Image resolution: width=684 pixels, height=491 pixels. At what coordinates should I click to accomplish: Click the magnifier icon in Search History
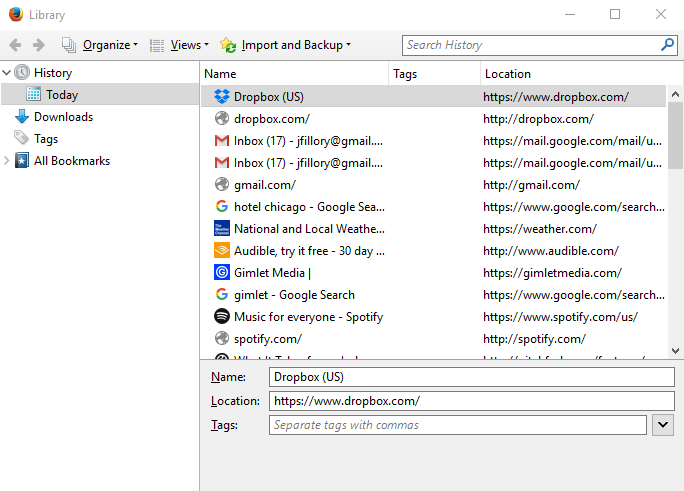667,45
